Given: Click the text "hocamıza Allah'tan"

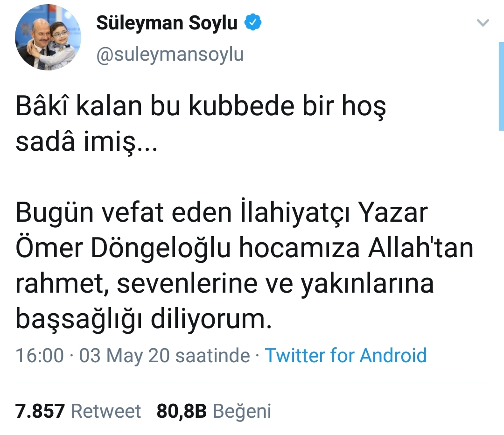Looking at the screenshot, I should tap(356, 249).
